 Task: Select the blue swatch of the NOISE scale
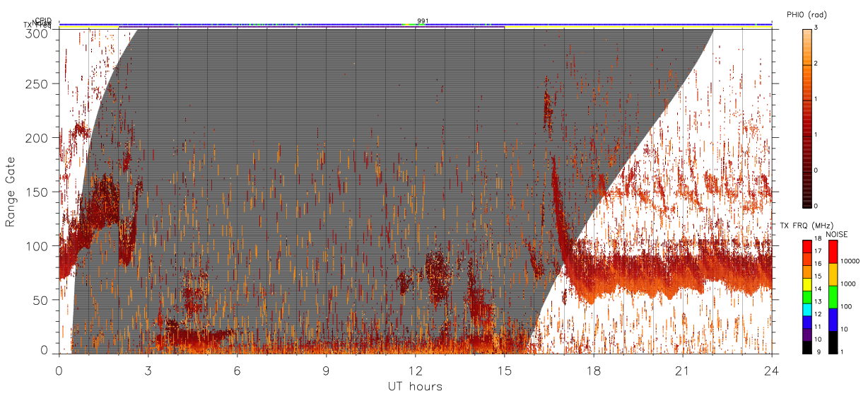[x=833, y=320]
